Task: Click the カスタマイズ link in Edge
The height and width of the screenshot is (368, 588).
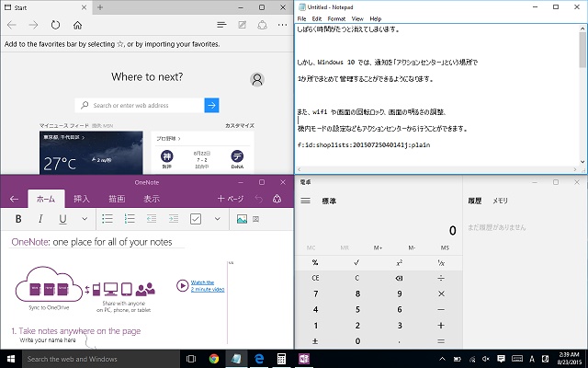Action: coord(240,125)
